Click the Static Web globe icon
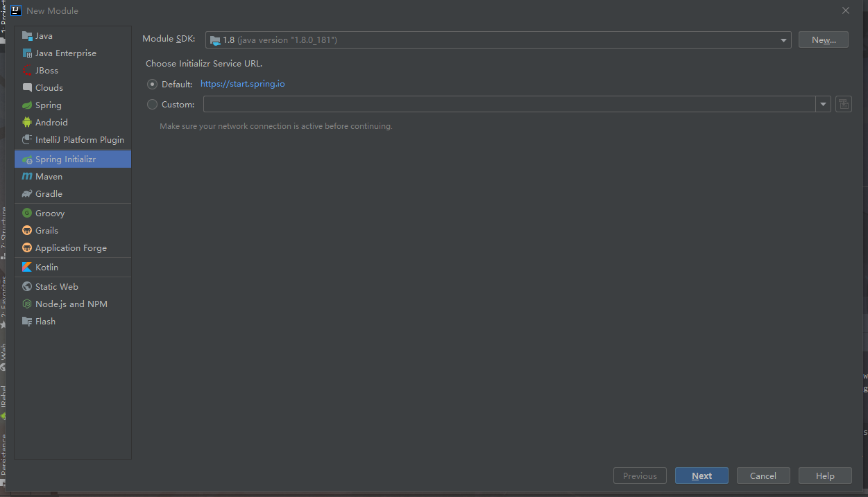868x497 pixels. click(27, 286)
